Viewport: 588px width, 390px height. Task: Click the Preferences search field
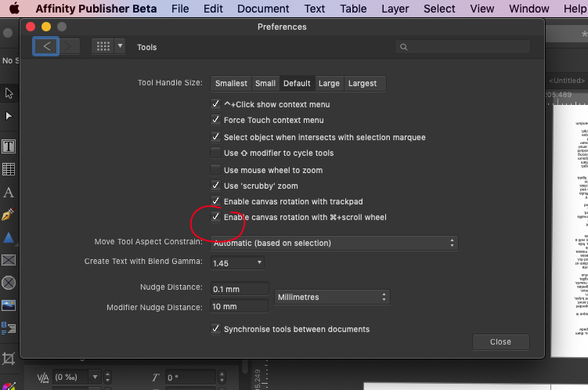463,47
